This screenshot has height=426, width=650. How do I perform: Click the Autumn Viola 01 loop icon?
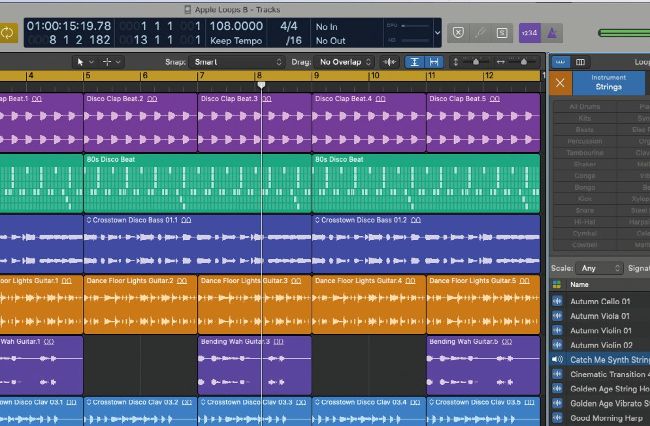pos(558,316)
